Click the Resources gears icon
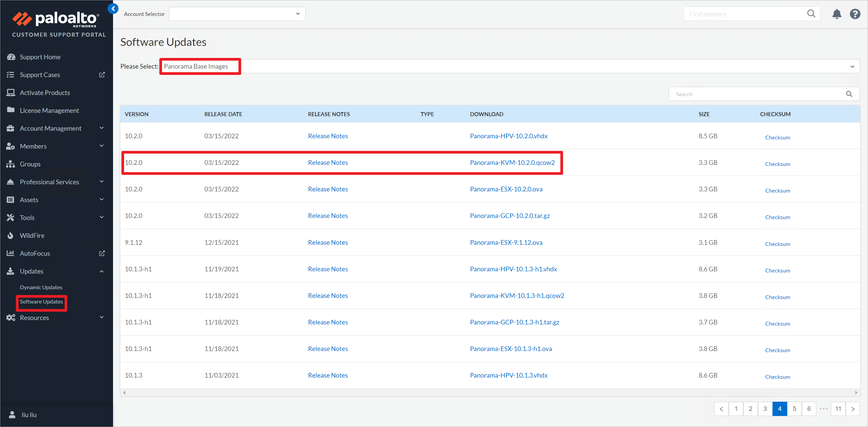Viewport: 868px width, 427px height. point(11,317)
